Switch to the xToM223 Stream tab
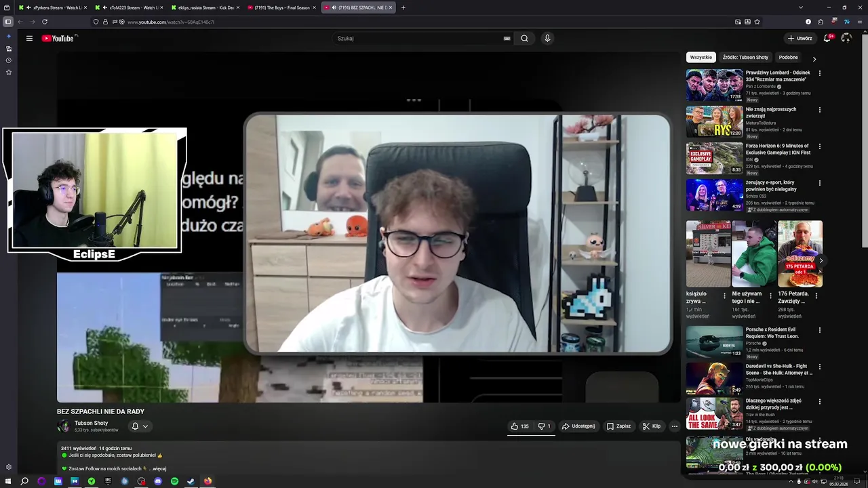The width and height of the screenshot is (868, 488). pos(130,7)
